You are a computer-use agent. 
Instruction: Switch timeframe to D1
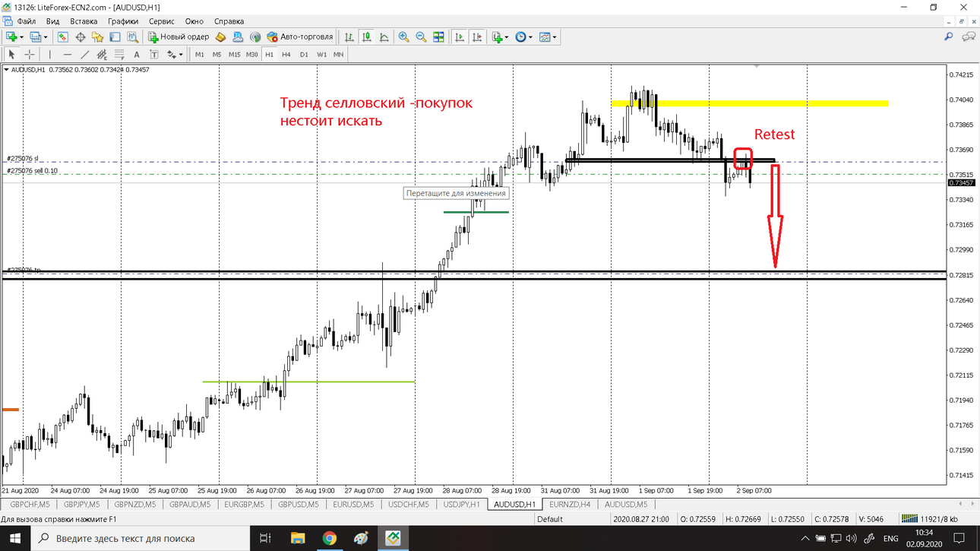pos(304,54)
